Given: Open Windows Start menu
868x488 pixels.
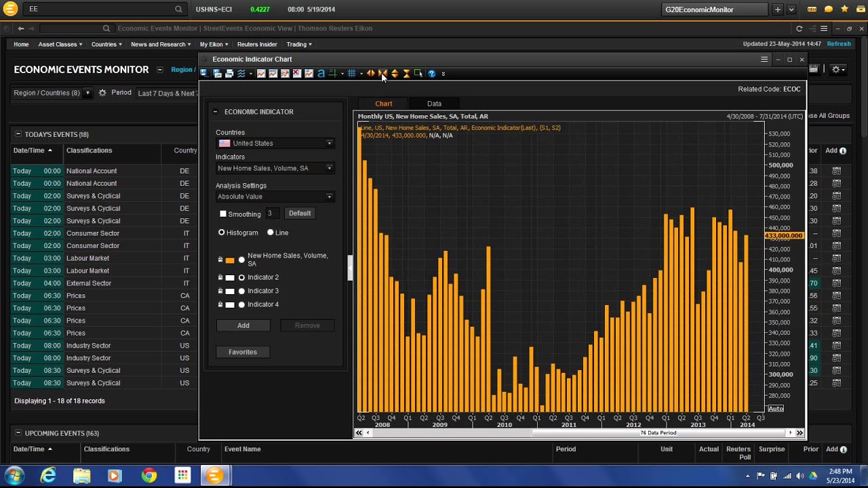Looking at the screenshot, I should (14, 475).
